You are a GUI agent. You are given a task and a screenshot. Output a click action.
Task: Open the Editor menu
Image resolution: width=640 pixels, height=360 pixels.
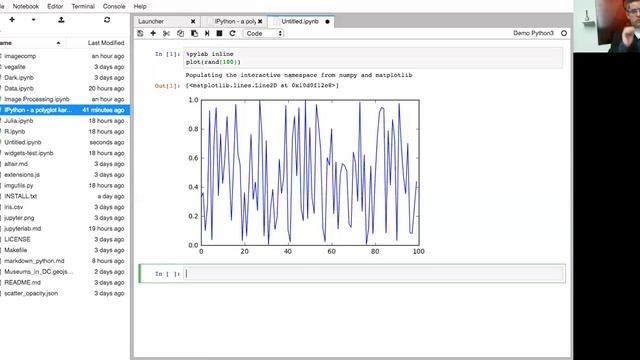[x=55, y=7]
